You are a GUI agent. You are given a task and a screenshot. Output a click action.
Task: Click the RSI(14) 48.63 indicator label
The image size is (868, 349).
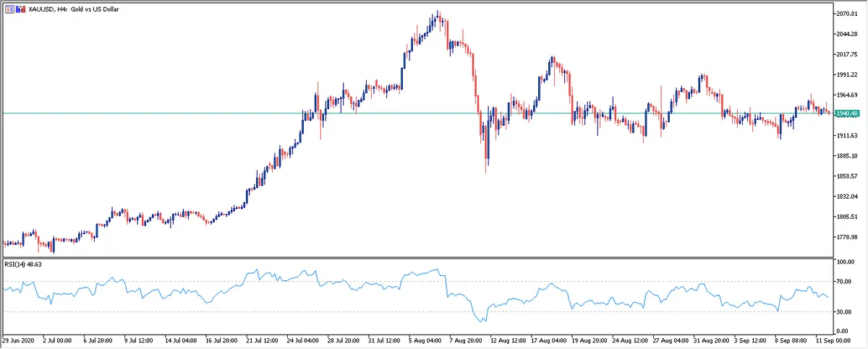(22, 264)
